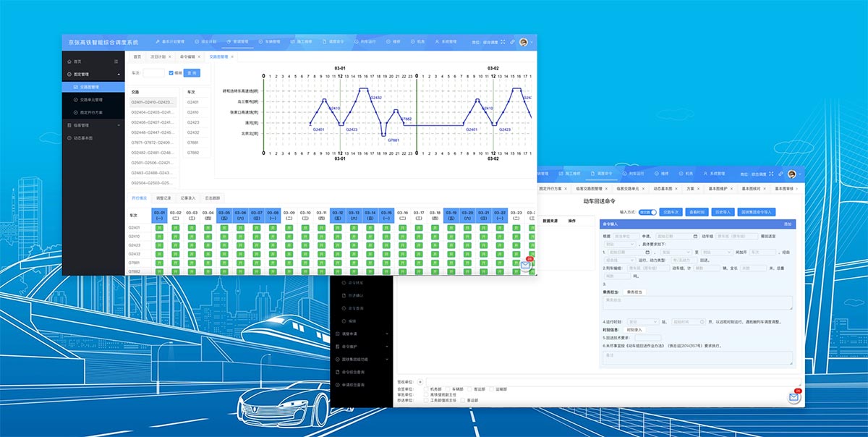Screen dimensions: 868x437
Task: Toggle the 输入方式 switch
Action: [648, 212]
